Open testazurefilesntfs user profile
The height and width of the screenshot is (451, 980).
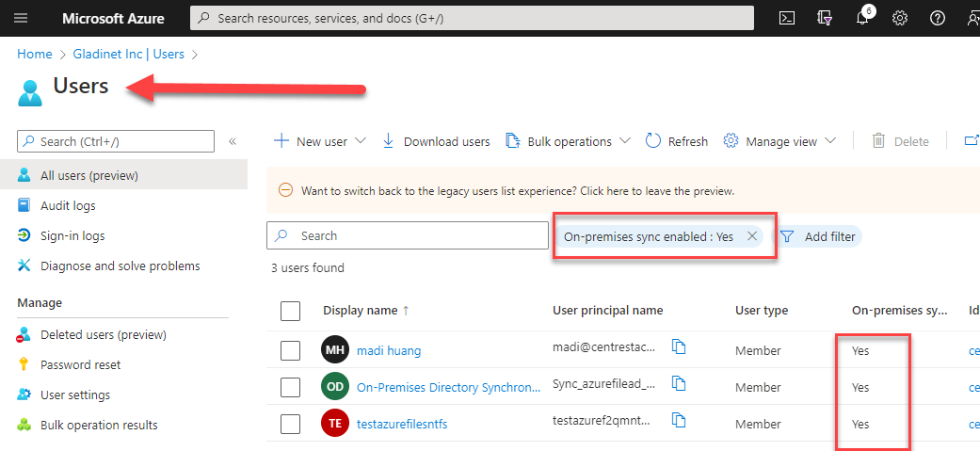click(x=402, y=424)
